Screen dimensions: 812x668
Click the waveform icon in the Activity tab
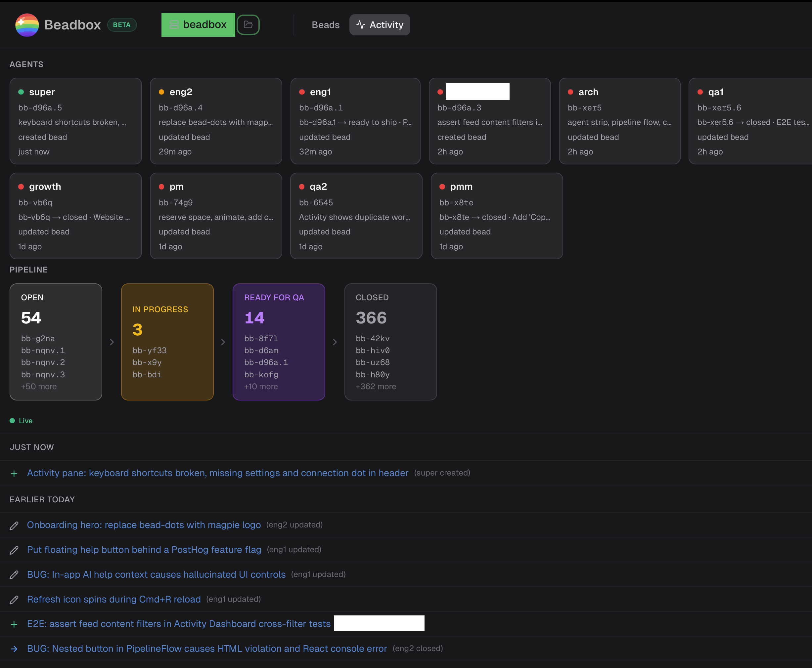(x=360, y=24)
